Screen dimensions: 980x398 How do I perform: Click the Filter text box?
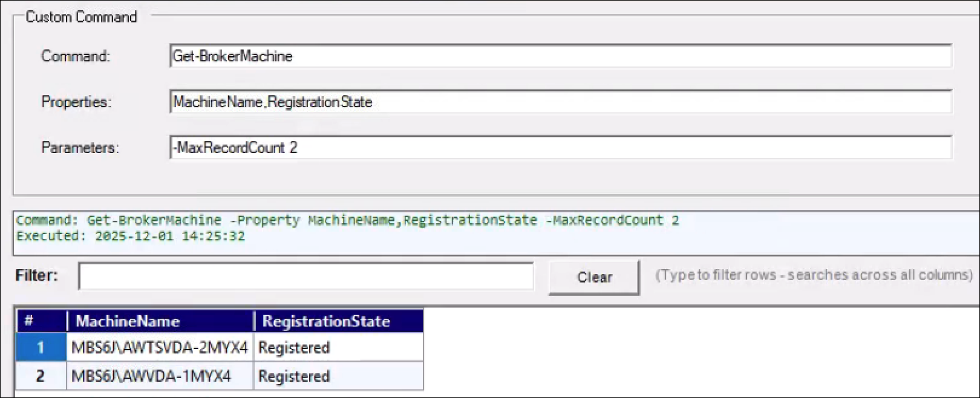pos(306,276)
